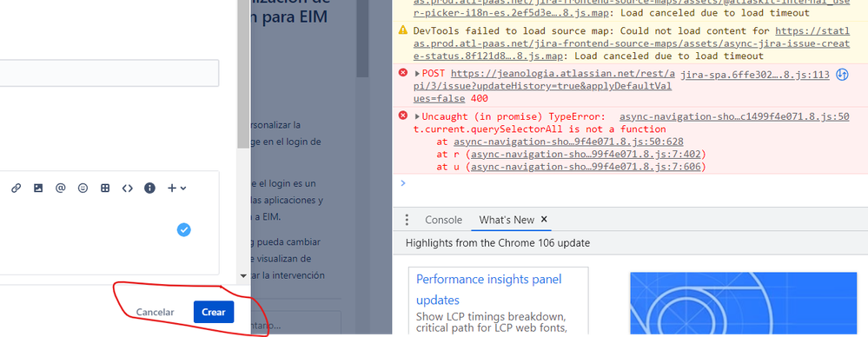Image resolution: width=868 pixels, height=337 pixels.
Task: Click the dialog vertical scrollbar thumb
Action: point(243,75)
